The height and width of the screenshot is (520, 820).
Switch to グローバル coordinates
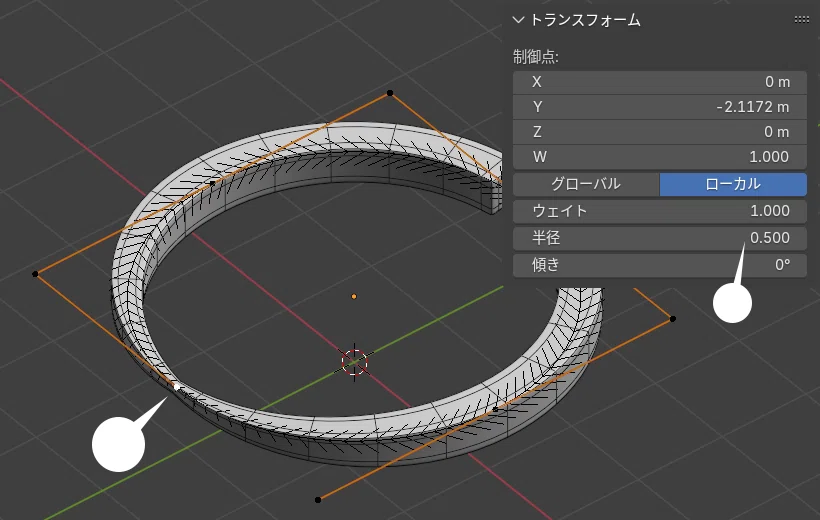(x=586, y=184)
